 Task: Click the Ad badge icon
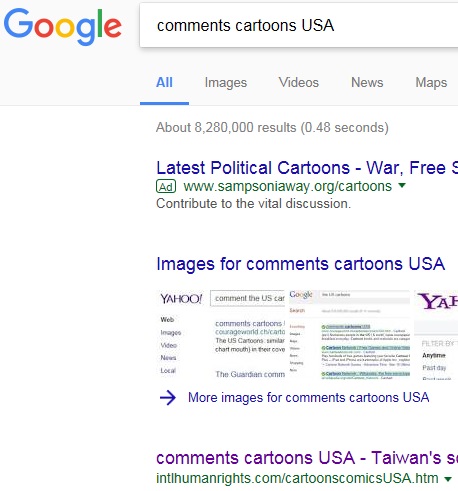click(166, 187)
